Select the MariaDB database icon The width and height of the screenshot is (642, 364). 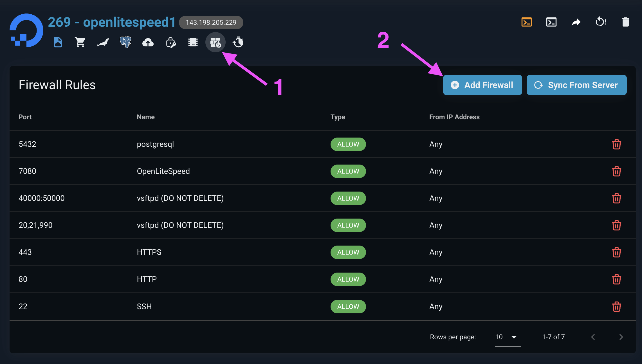pyautogui.click(x=103, y=42)
